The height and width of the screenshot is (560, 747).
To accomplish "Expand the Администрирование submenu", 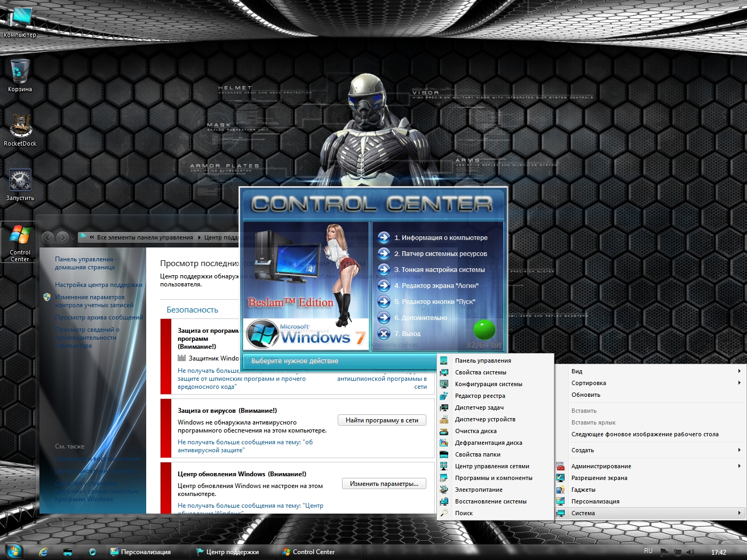I will (x=739, y=466).
